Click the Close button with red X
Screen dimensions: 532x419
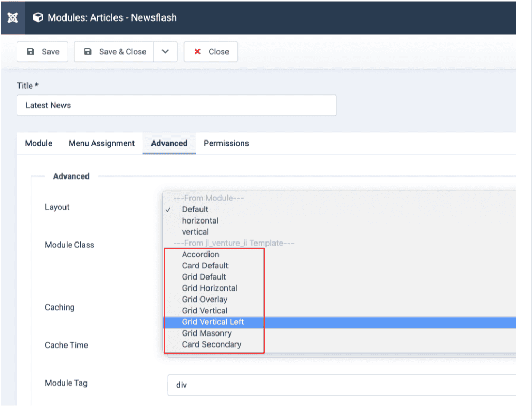(x=211, y=52)
